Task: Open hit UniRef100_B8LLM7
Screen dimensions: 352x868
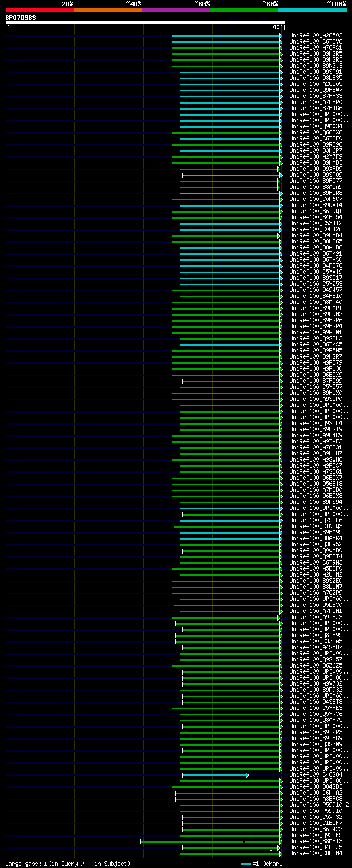Action: [x=316, y=587]
